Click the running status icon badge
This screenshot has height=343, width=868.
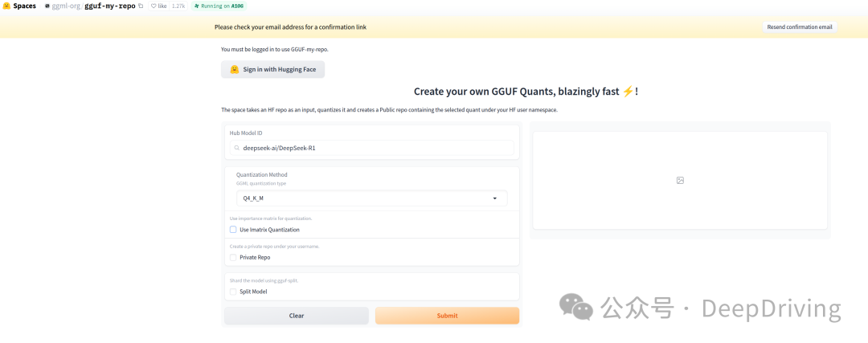(197, 6)
